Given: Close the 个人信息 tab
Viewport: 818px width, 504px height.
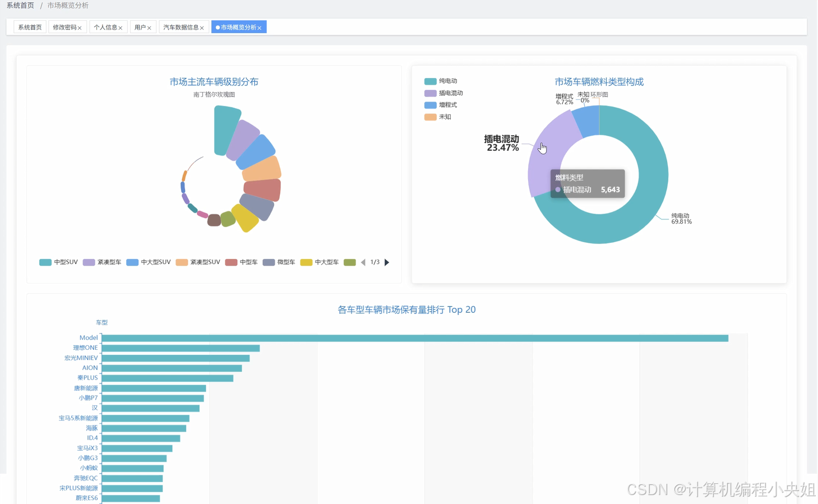Looking at the screenshot, I should pyautogui.click(x=121, y=28).
